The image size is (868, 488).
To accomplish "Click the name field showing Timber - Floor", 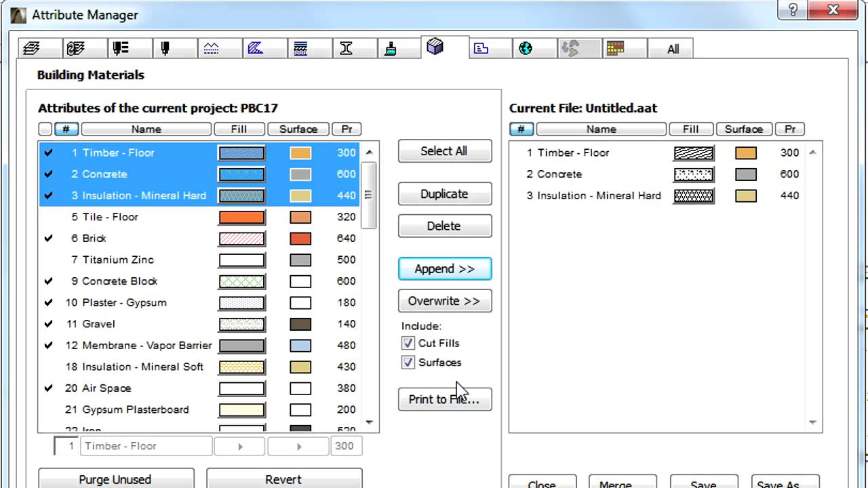I will coord(146,446).
